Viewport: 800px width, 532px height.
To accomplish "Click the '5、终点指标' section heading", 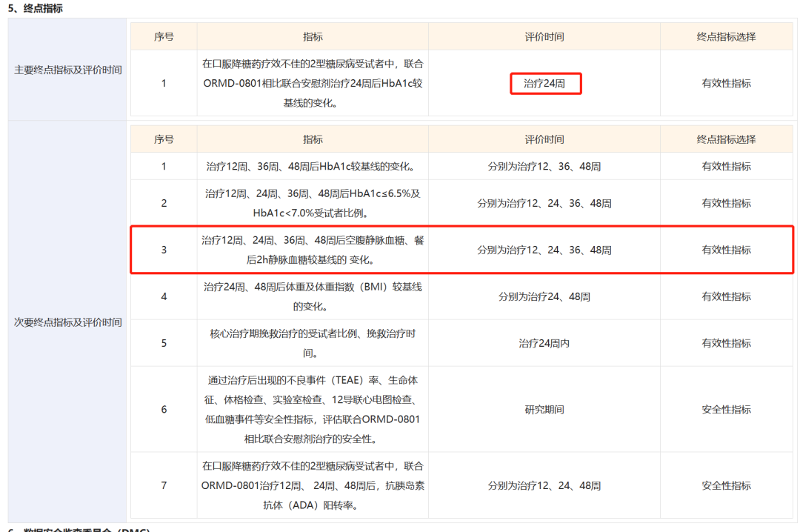I will (x=36, y=8).
